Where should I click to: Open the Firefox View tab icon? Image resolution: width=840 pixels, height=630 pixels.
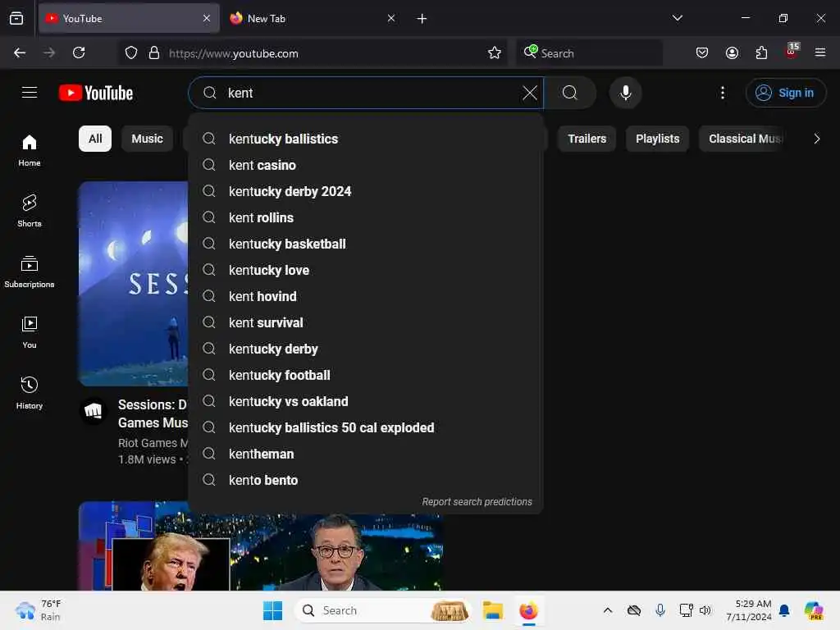tap(16, 18)
